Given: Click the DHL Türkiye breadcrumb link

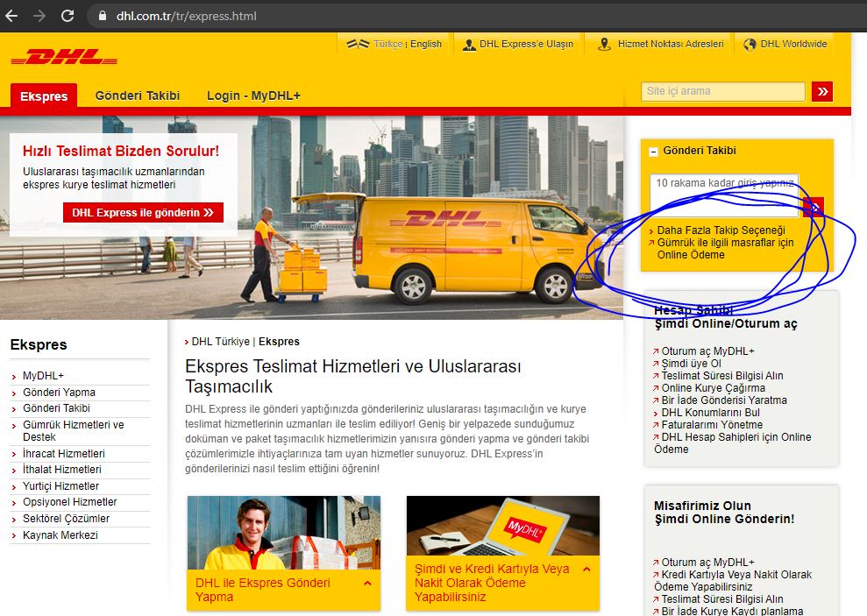Looking at the screenshot, I should (x=221, y=342).
